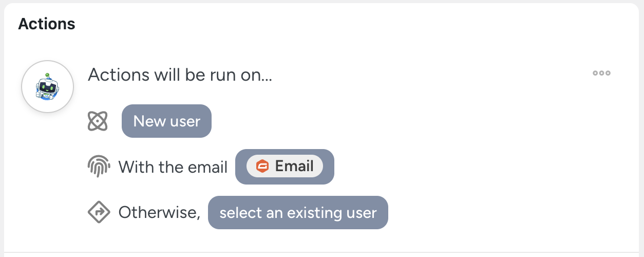Open the three-dot more options menu
The width and height of the screenshot is (644, 257).
pyautogui.click(x=601, y=73)
